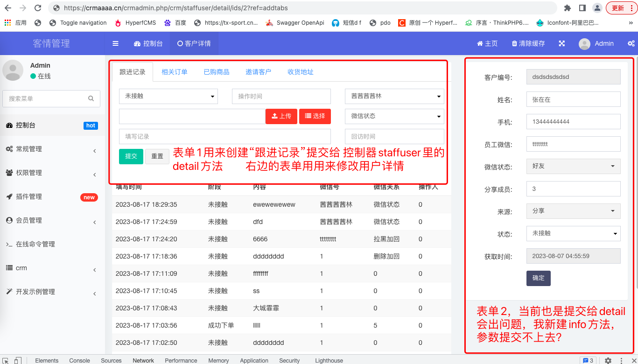The image size is (638, 364).
Task: Open the 微信状态 dropdown in follow-up form
Action: tap(394, 116)
